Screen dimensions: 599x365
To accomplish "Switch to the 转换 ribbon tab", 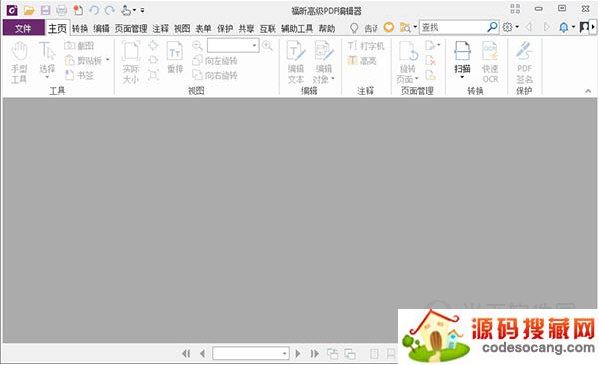I will (x=80, y=28).
